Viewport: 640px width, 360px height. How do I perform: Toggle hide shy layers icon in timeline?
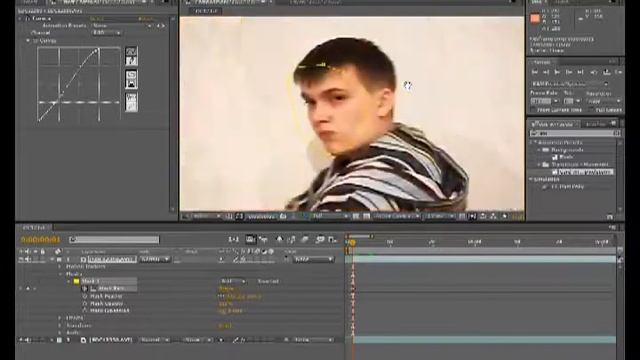pyautogui.click(x=279, y=240)
